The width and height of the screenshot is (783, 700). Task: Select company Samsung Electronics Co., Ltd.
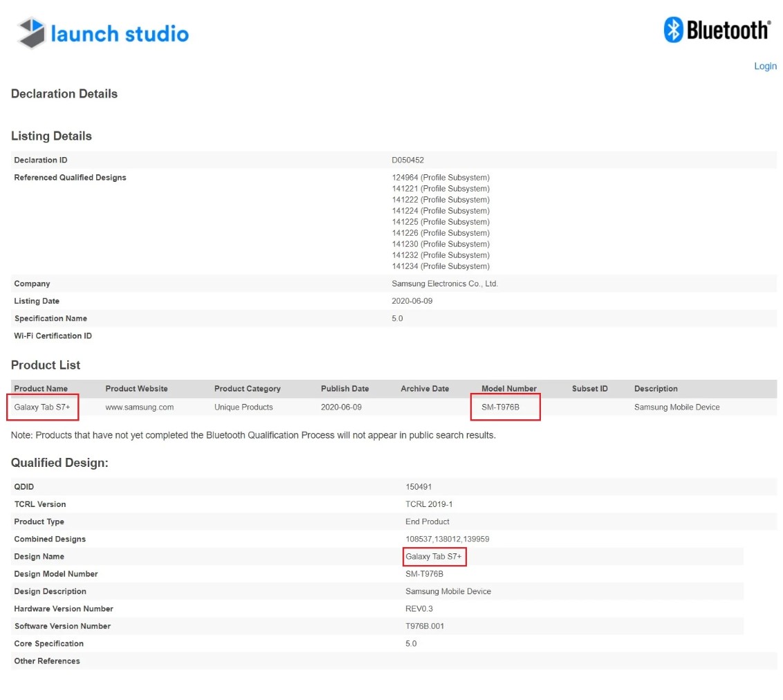click(x=445, y=284)
